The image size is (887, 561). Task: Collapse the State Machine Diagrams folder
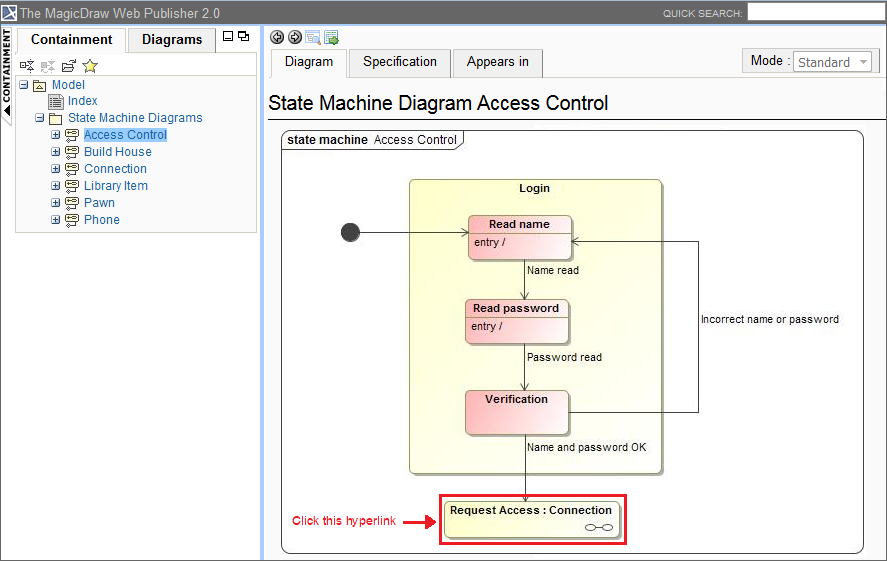coord(40,118)
